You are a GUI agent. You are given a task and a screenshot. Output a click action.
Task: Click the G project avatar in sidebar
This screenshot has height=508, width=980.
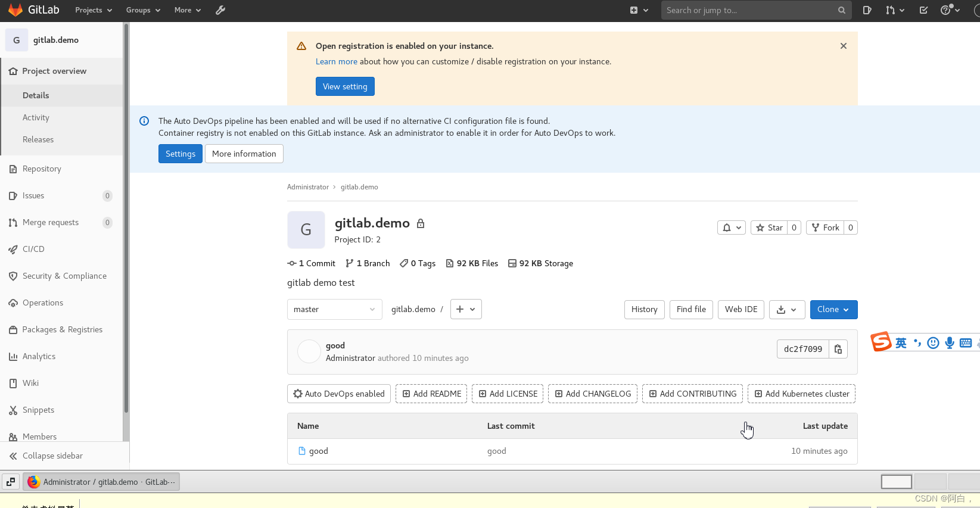coord(16,40)
